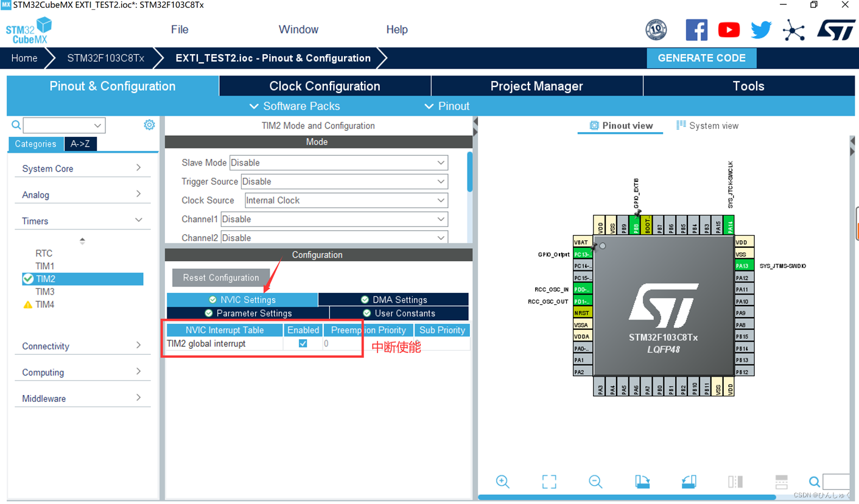Click the STM32CubeMX logo

28,30
